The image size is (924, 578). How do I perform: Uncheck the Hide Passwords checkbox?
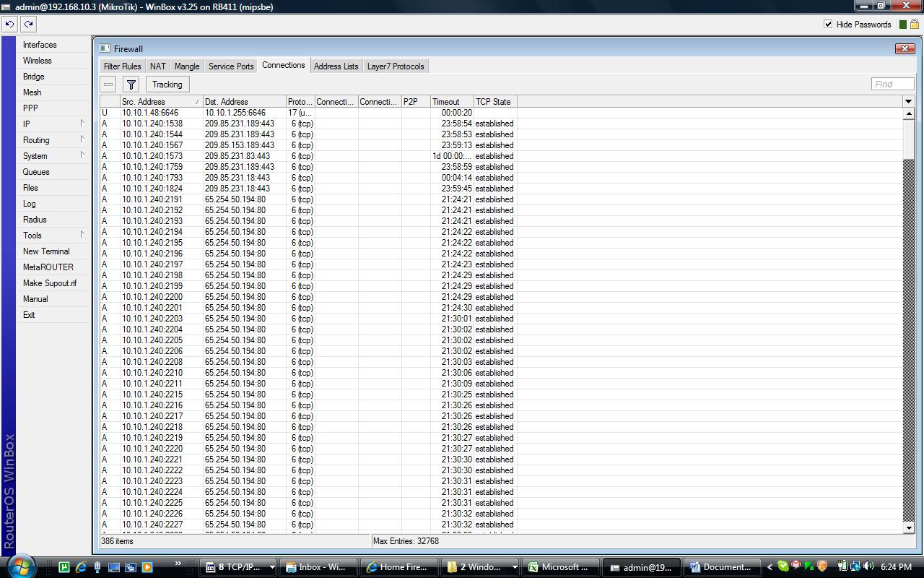(x=827, y=24)
